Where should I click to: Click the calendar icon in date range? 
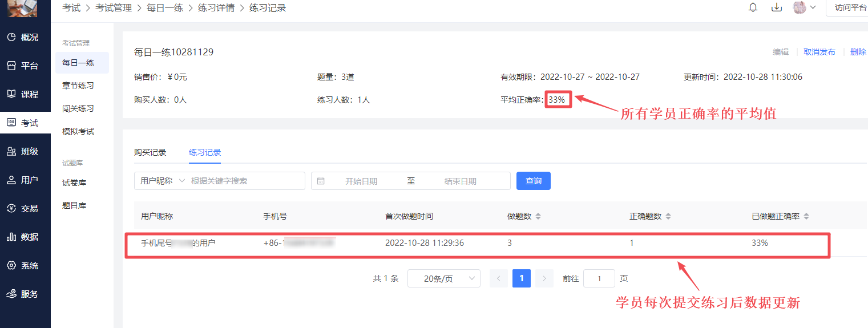click(x=321, y=181)
